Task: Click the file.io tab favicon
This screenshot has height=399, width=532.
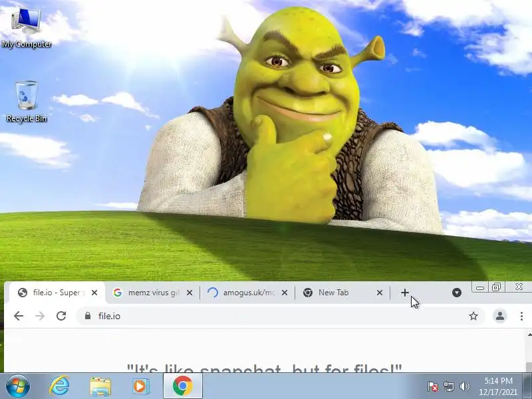Action: click(x=23, y=293)
